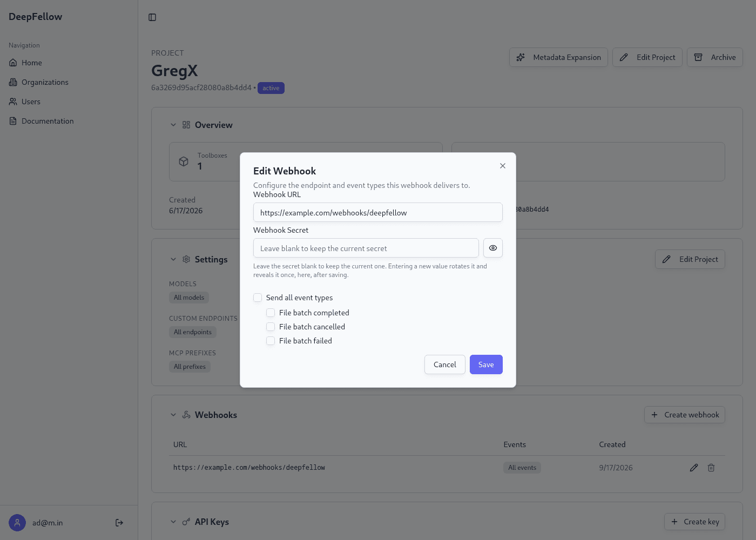Collapse the Overview section
Viewport: 756px width, 540px height.
coord(173,125)
